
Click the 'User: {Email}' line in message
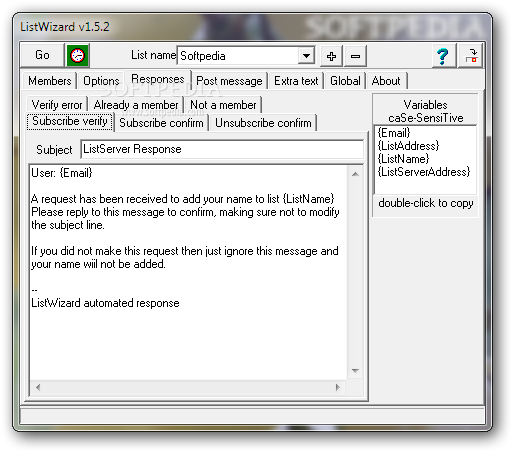[x=62, y=173]
